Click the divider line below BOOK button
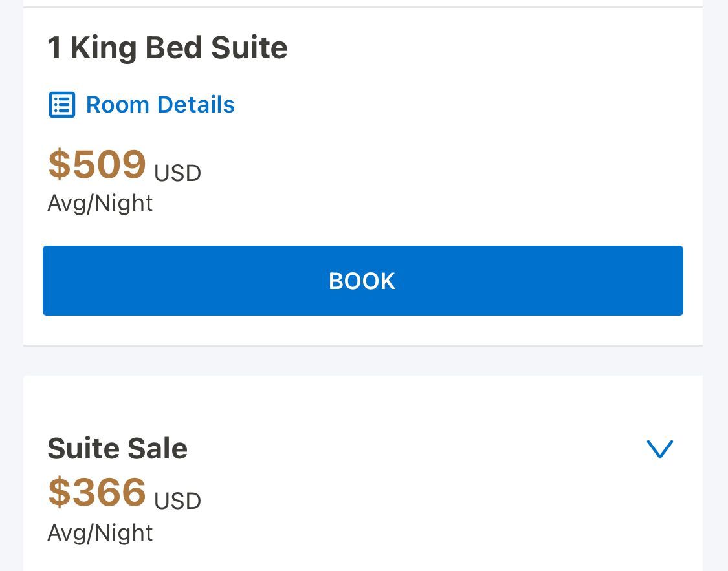Screen dimensions: 728x571 (362, 345)
